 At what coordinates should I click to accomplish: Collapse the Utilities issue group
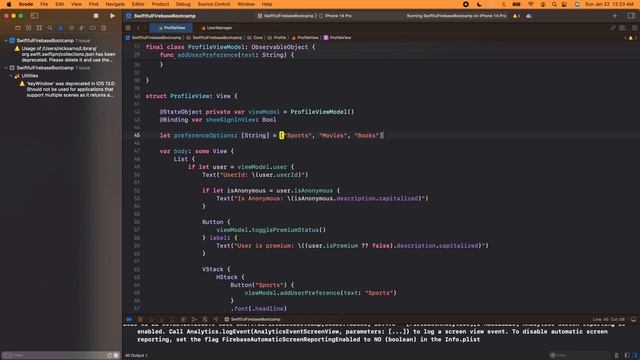(11, 76)
